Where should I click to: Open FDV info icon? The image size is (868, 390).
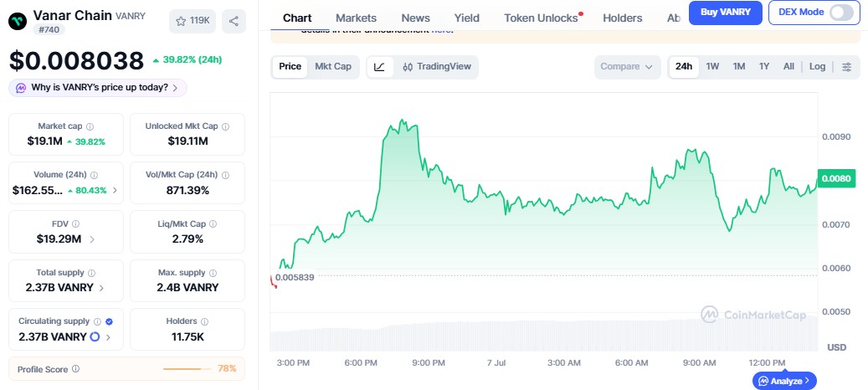76,224
